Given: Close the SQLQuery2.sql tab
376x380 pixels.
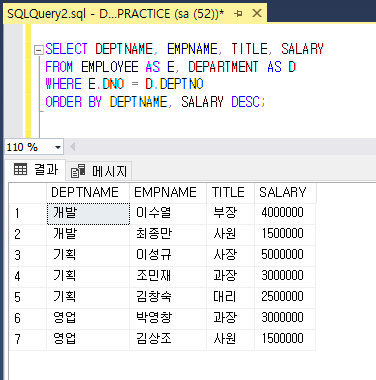Looking at the screenshot, I should click(257, 14).
